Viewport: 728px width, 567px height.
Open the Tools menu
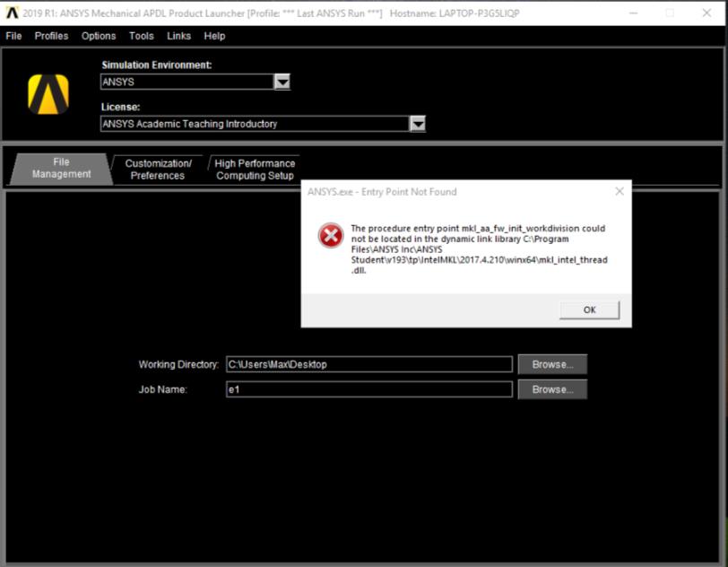click(141, 36)
